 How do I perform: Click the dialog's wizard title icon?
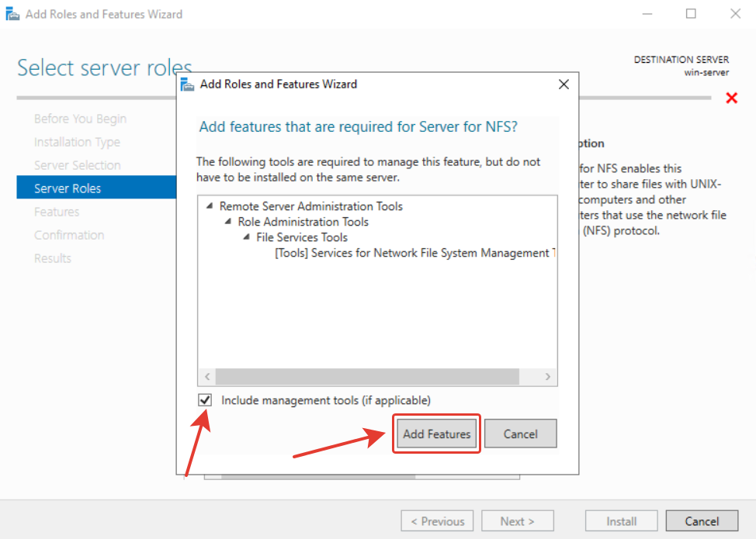[x=187, y=85]
